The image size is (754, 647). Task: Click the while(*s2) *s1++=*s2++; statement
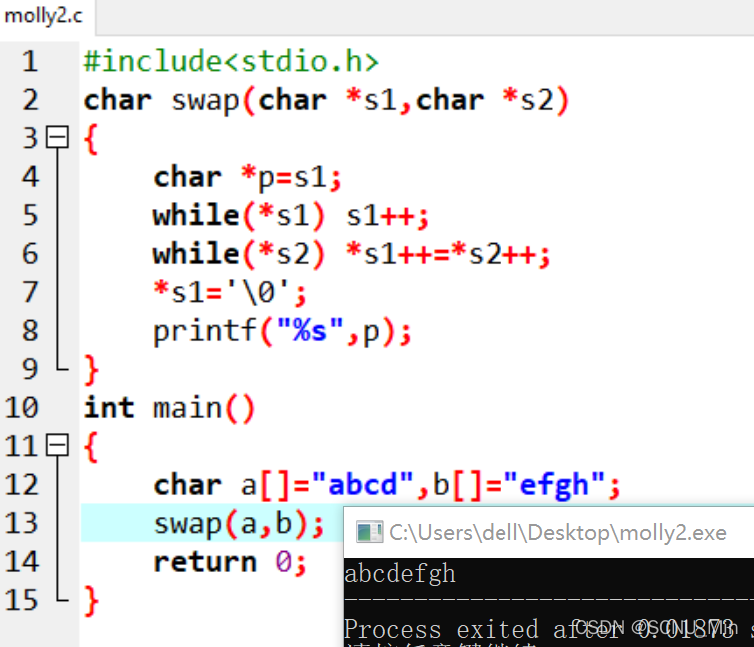[x=352, y=254]
